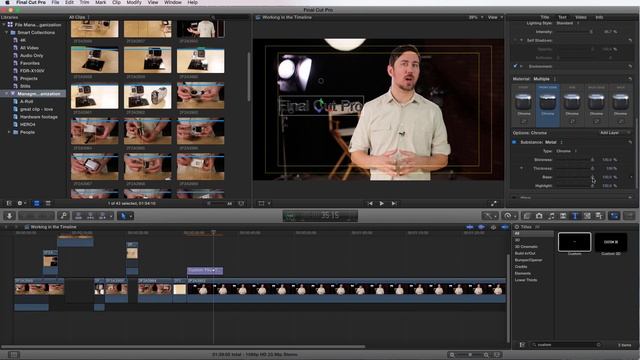The width and height of the screenshot is (640, 360).
Task: Play the clip in the viewer
Action: click(382, 203)
